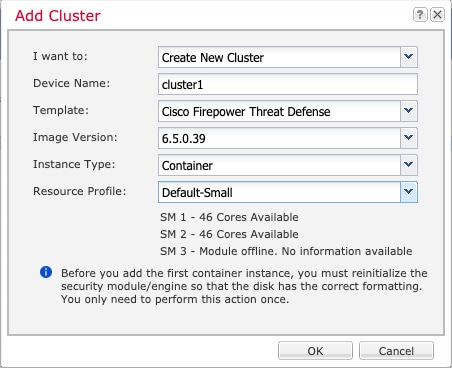The height and width of the screenshot is (368, 452).
Task: Focus the Device Name field containing cluster1
Action: 288,84
